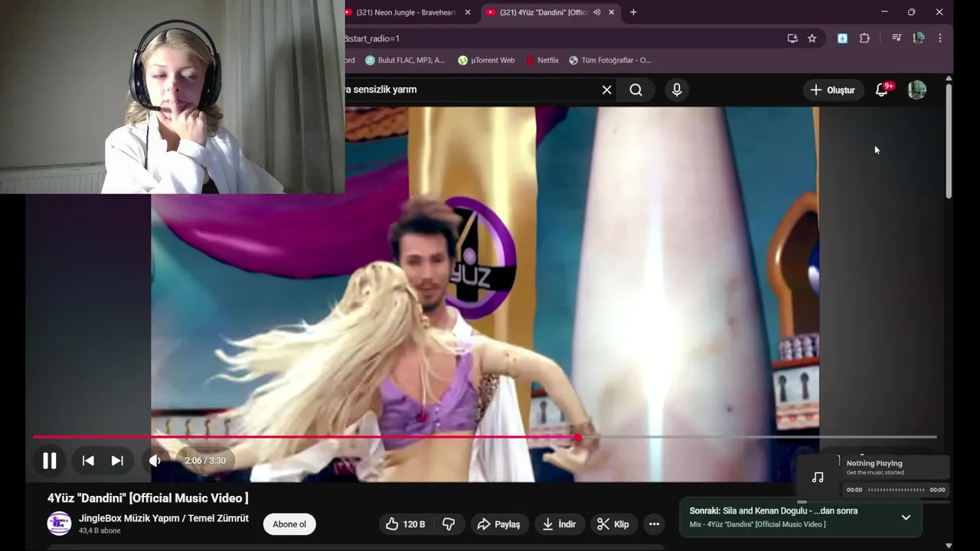Open the Extensions puzzle icon
The image size is (980, 551).
pos(864,38)
